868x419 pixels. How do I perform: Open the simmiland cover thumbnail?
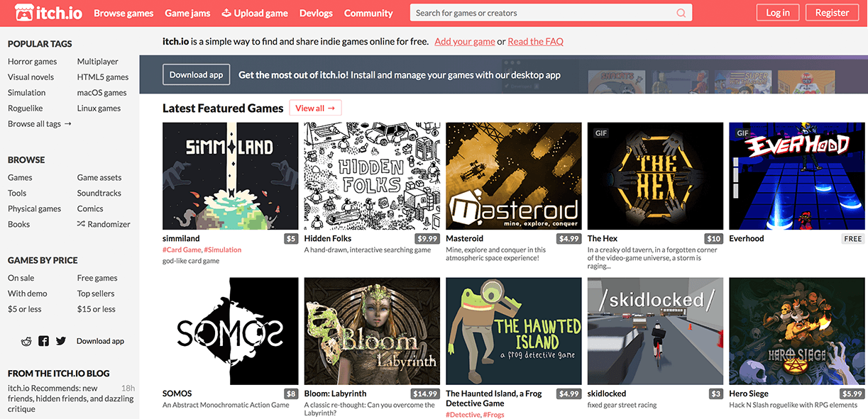(231, 177)
